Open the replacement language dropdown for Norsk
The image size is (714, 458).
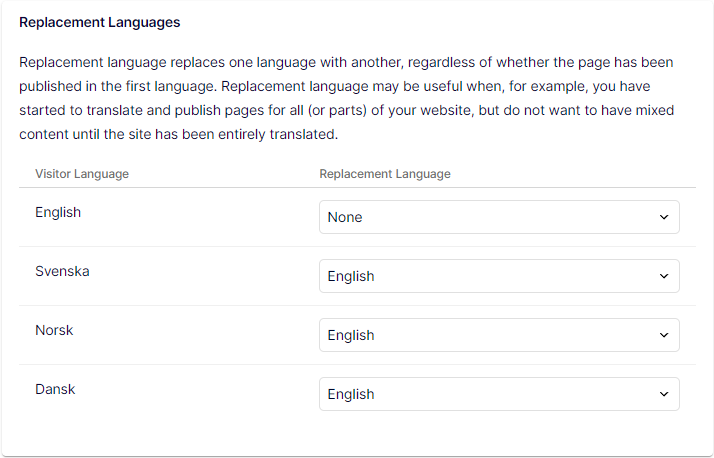pyautogui.click(x=499, y=335)
